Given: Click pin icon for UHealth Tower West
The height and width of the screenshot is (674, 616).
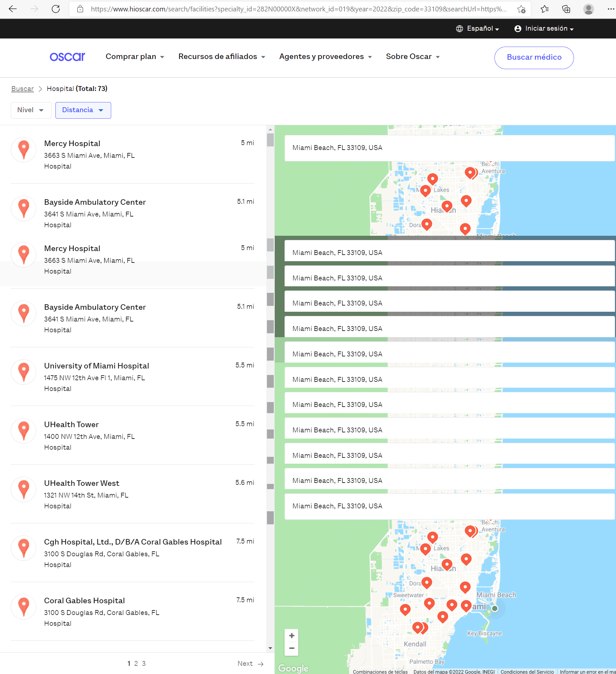Looking at the screenshot, I should (x=23, y=489).
